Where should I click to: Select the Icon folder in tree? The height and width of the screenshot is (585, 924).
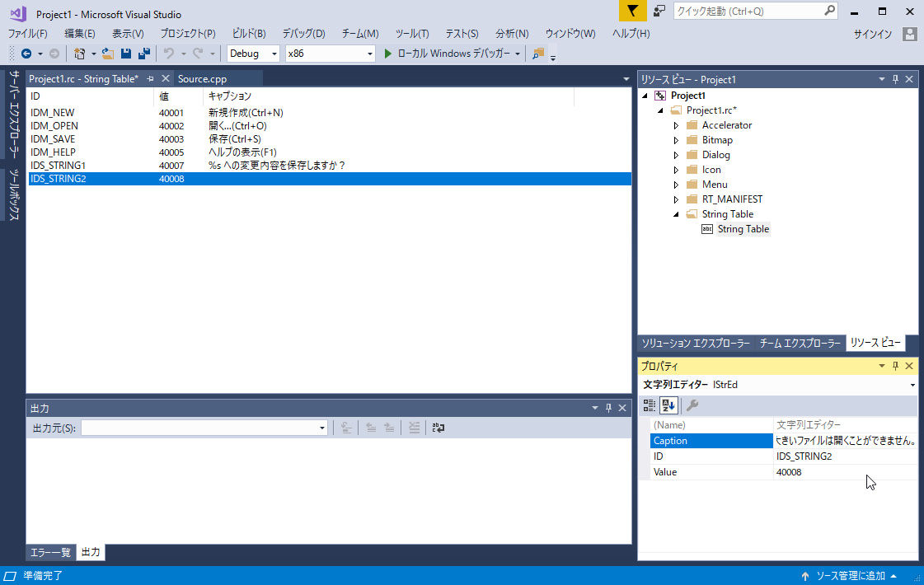click(711, 170)
